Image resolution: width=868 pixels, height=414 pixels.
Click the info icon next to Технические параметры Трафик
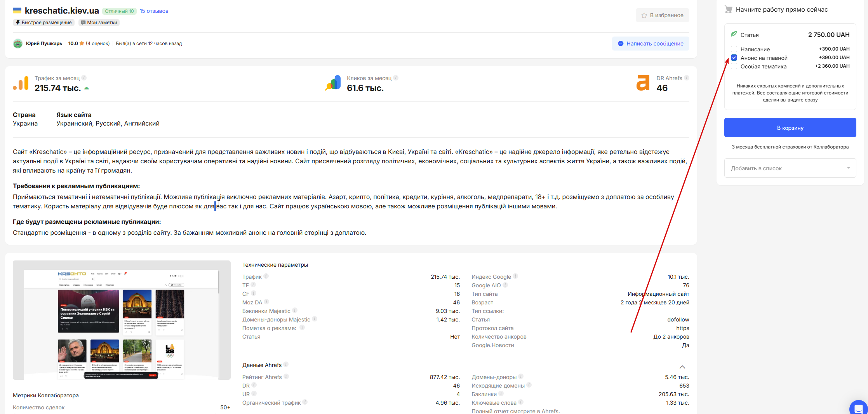[x=266, y=276]
